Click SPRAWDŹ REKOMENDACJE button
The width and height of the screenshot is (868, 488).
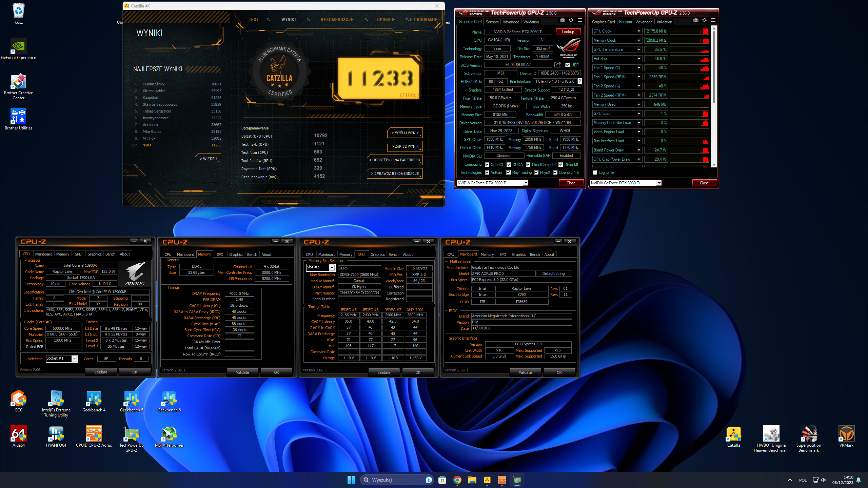(395, 174)
